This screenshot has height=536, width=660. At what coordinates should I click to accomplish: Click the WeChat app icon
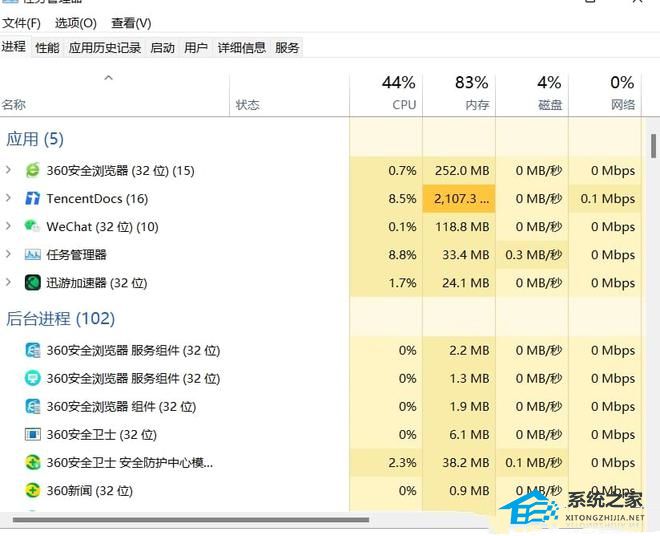(32, 227)
